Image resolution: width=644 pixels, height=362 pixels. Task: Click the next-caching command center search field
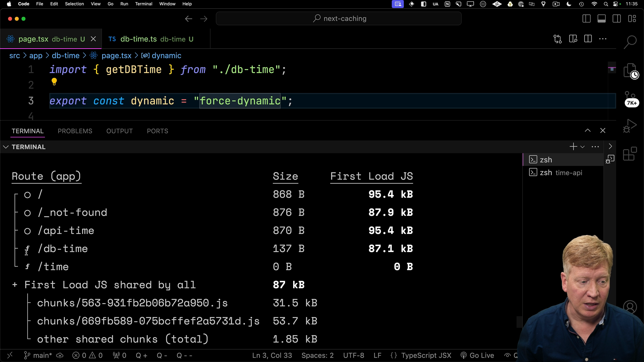[339, 18]
